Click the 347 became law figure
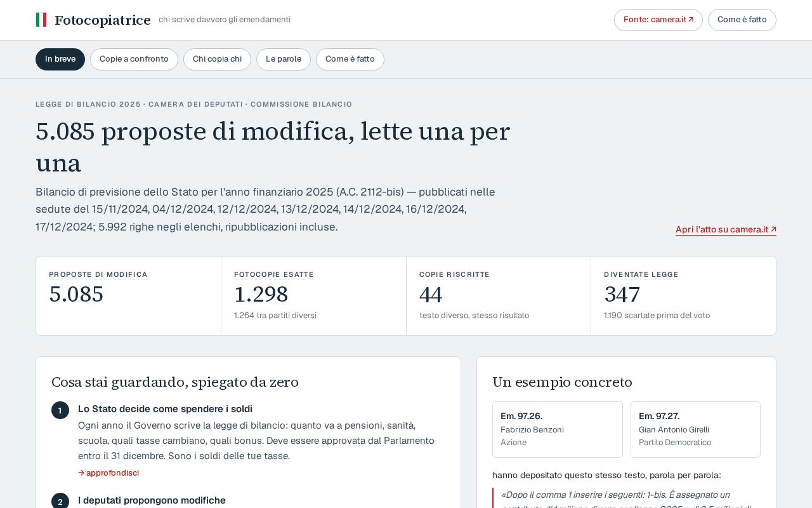Image resolution: width=812 pixels, height=508 pixels. tap(622, 295)
